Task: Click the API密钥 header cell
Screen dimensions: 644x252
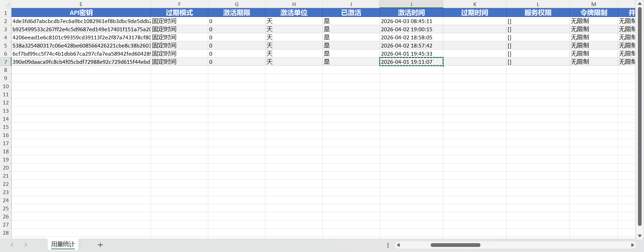Action: (x=81, y=13)
